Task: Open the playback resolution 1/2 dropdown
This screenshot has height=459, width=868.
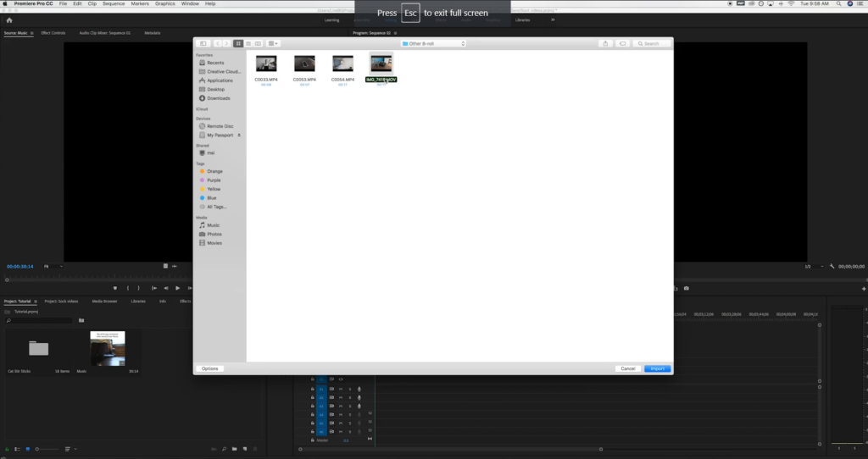Action: point(814,267)
